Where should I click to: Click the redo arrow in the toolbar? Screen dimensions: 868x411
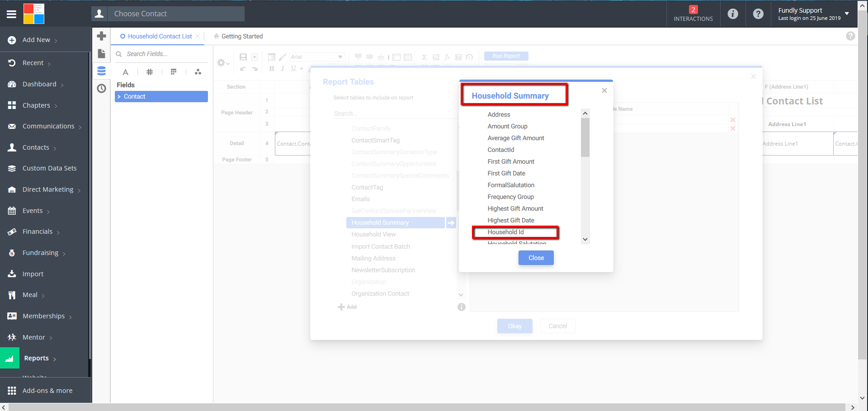pyautogui.click(x=255, y=69)
